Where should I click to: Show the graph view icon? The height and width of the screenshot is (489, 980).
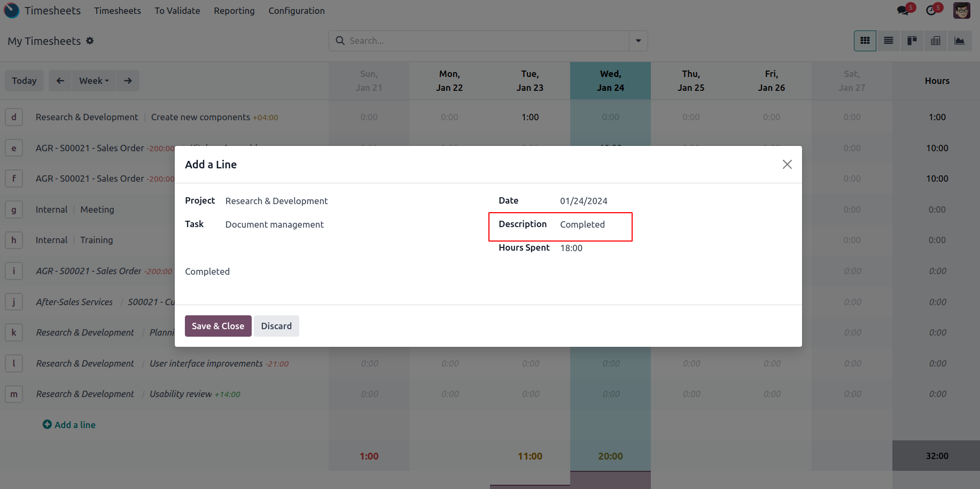pyautogui.click(x=959, y=41)
